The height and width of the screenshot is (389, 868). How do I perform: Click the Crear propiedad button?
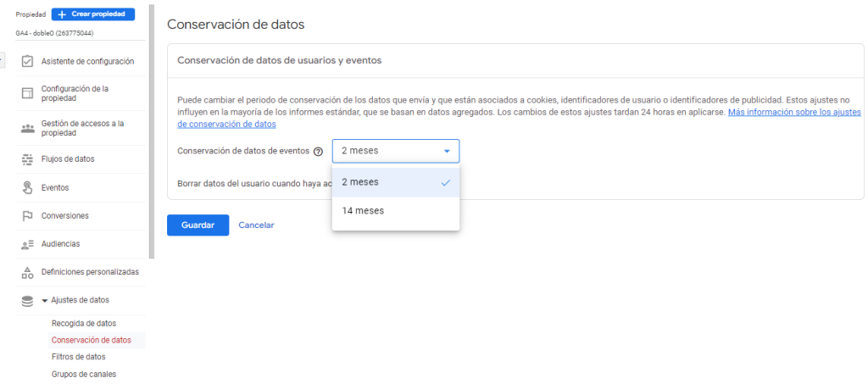[x=93, y=14]
